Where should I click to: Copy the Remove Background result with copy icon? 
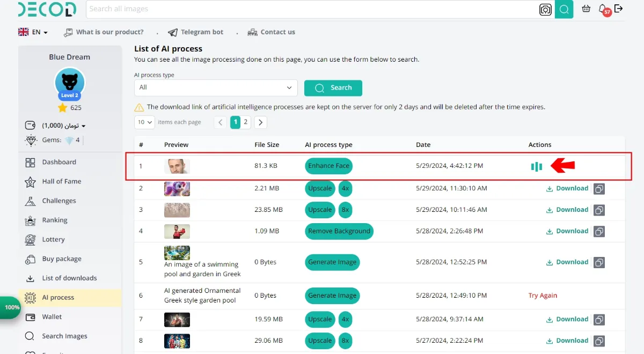pos(599,231)
